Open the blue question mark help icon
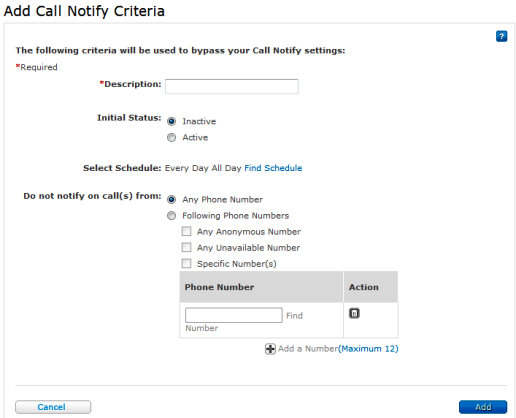The image size is (516, 418). click(x=501, y=36)
